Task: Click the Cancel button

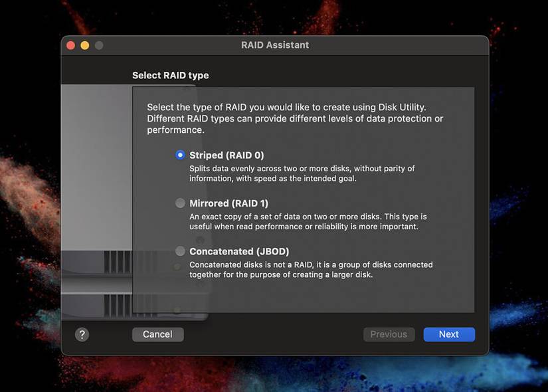Action: point(158,334)
